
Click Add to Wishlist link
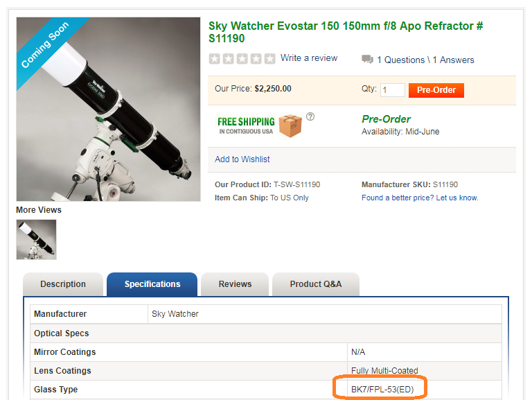click(x=242, y=159)
